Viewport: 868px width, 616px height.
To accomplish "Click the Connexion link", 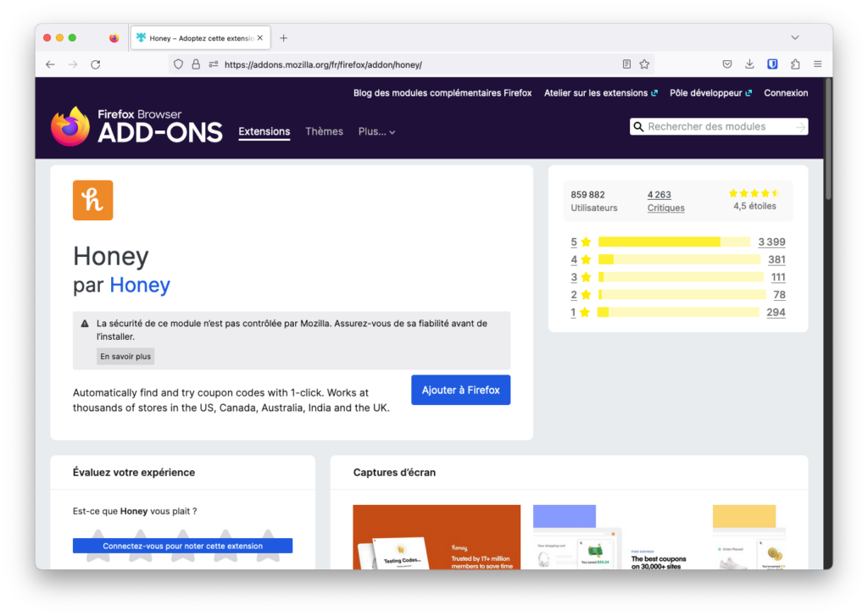I will pos(786,93).
